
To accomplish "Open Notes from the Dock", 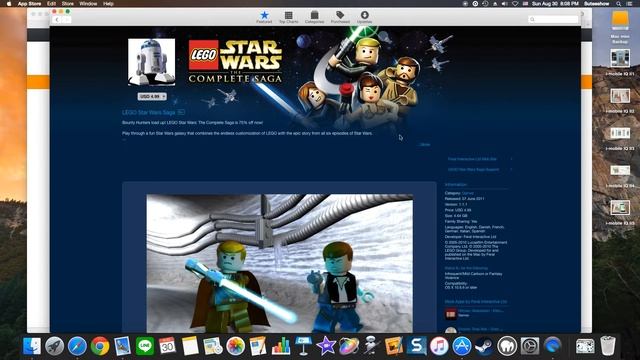I will pos(190,346).
